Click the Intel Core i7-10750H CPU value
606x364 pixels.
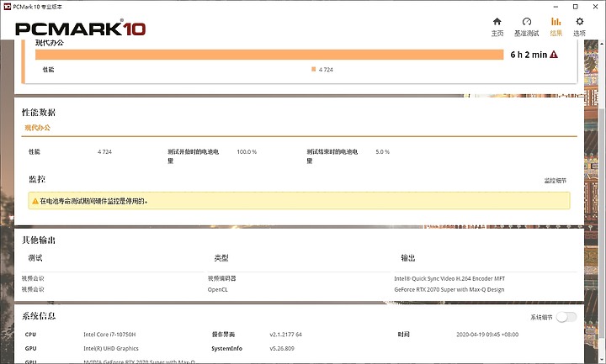tap(109, 335)
